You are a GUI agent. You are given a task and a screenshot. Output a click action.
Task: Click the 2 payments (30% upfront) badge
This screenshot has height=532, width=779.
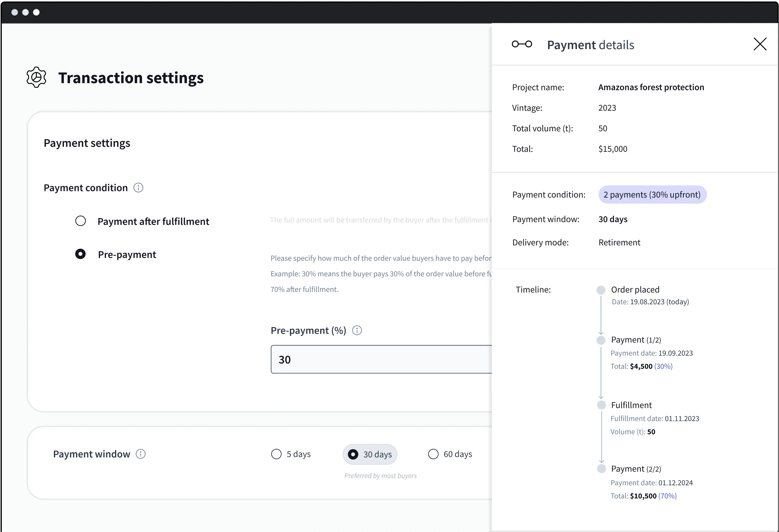[x=652, y=195]
